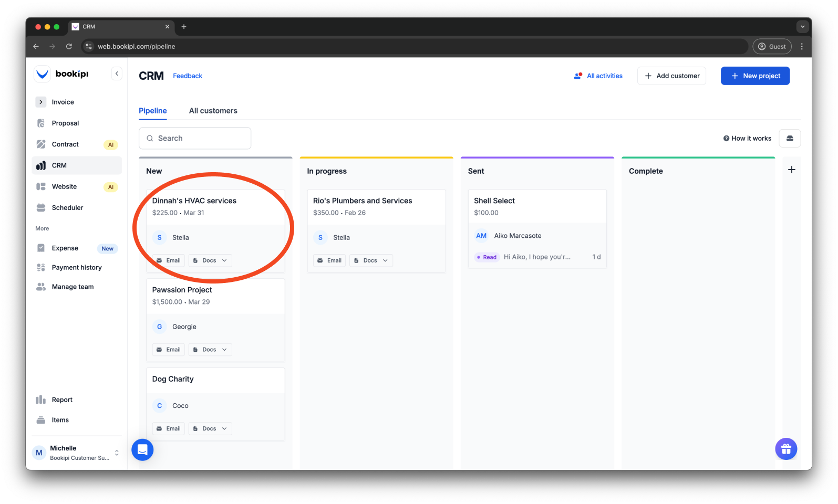Expand the tab search dropdown arrow
This screenshot has height=504, width=838.
pyautogui.click(x=802, y=27)
